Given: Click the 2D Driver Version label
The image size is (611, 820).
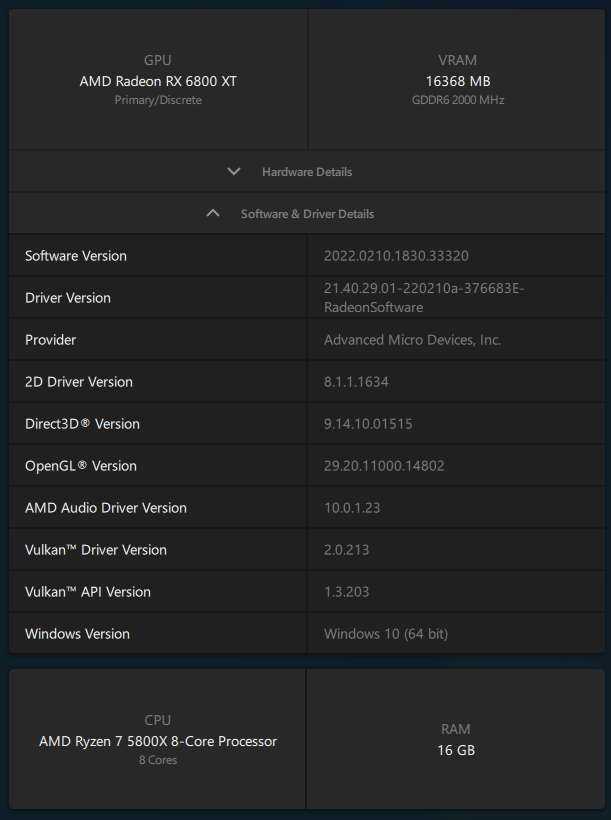Looking at the screenshot, I should click(79, 382).
